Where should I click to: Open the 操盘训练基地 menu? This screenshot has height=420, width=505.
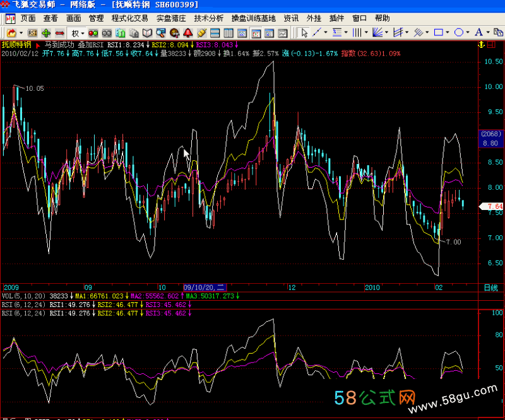(x=254, y=19)
